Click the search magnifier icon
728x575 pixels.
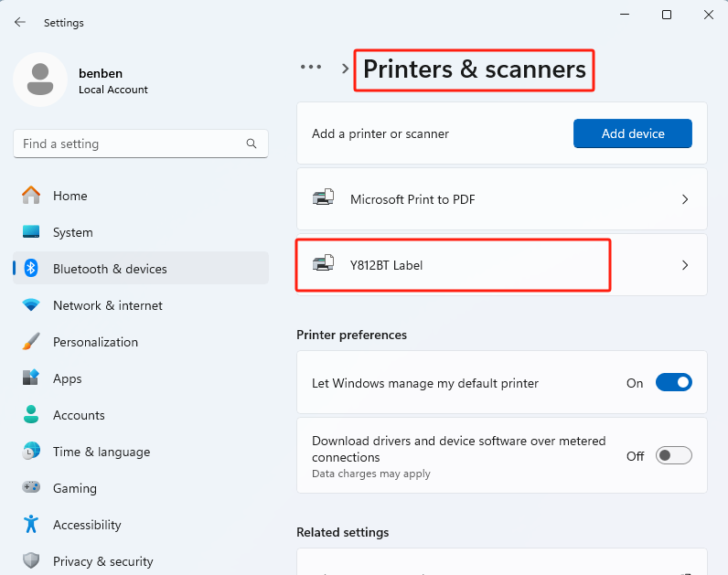pos(252,144)
